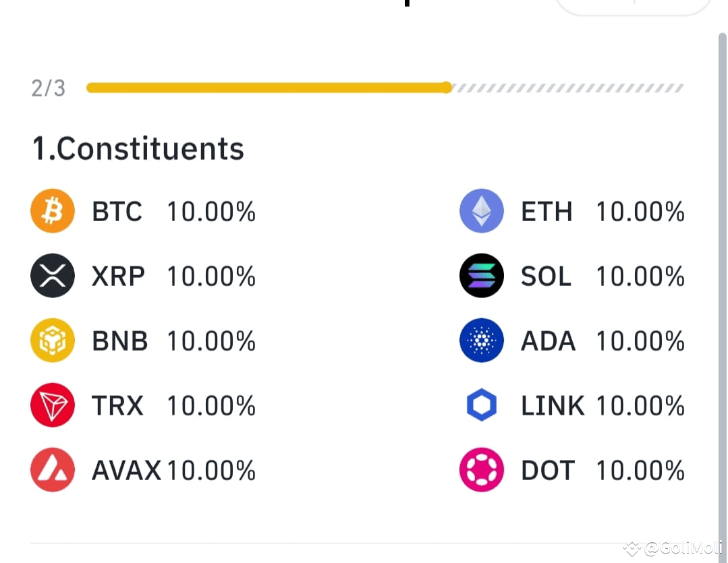Click the yellow step progress bar
This screenshot has width=728, height=563.
pos(269,87)
